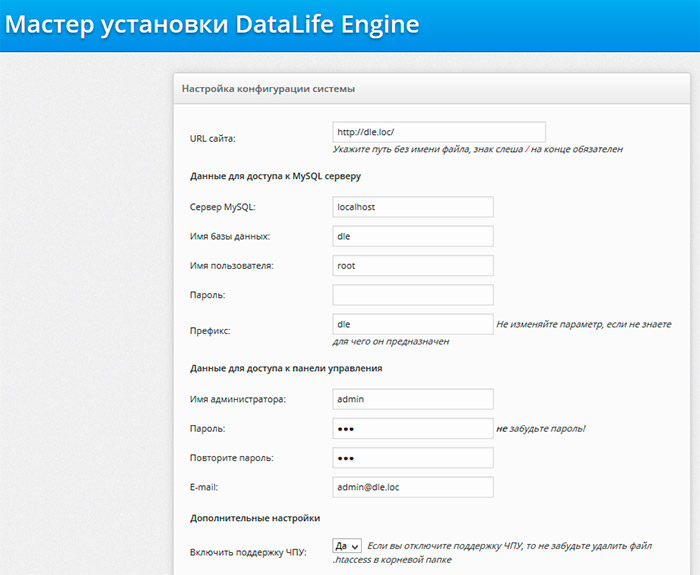The width and height of the screenshot is (700, 575).
Task: Click the hint 'Если вы отключите поддержку ЧПУ'
Action: [x=445, y=546]
